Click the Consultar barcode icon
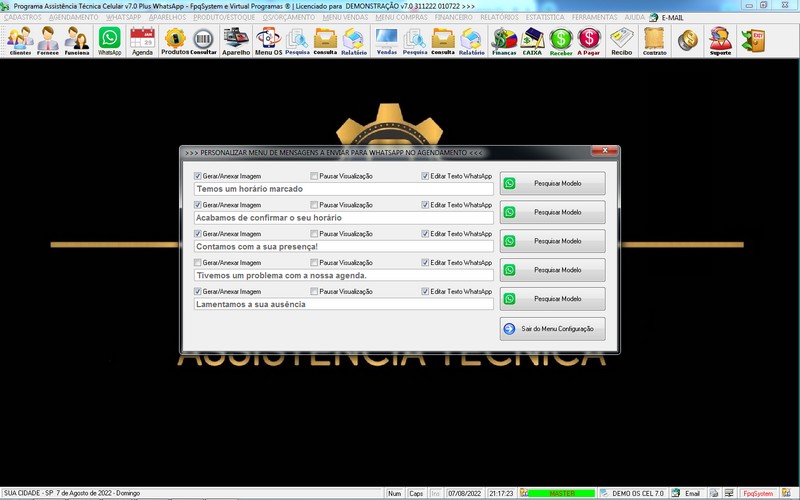Screen dimensions: 800x500 204,41
